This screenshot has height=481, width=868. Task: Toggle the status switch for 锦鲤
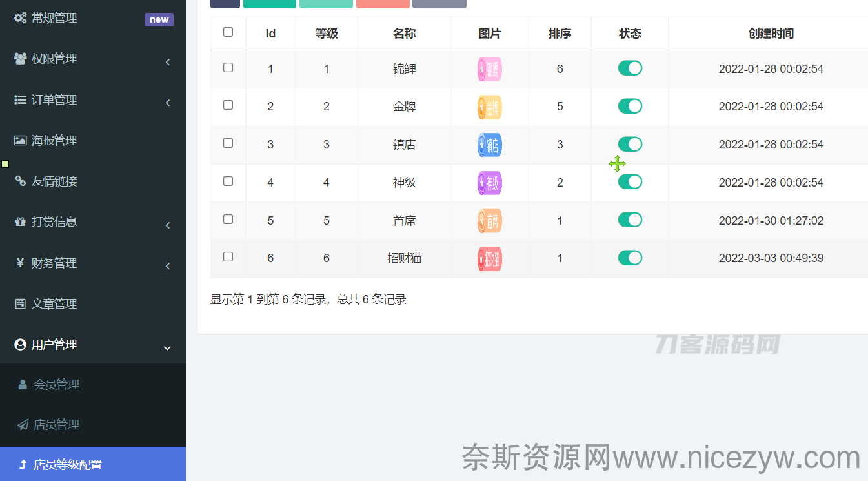pyautogui.click(x=630, y=68)
